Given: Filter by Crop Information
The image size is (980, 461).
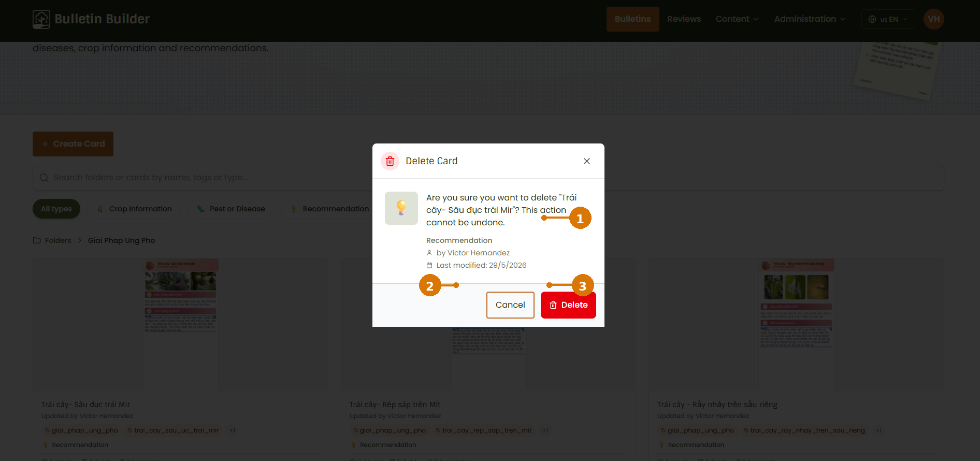Looking at the screenshot, I should pos(135,209).
